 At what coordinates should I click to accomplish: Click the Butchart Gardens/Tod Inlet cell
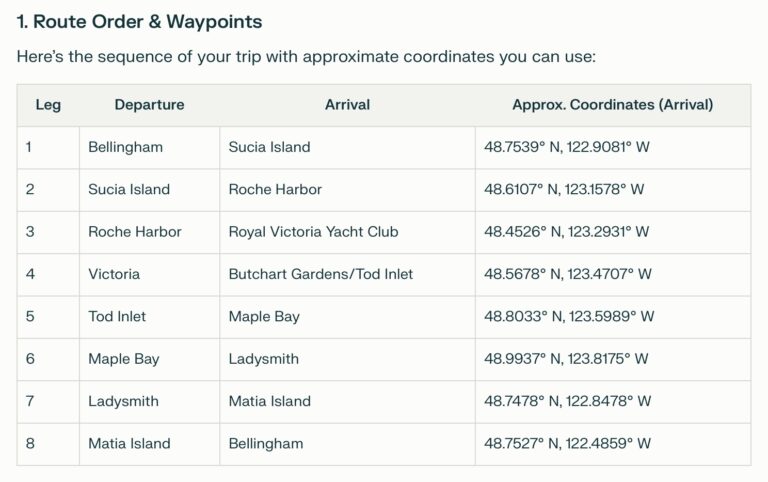[x=320, y=274]
